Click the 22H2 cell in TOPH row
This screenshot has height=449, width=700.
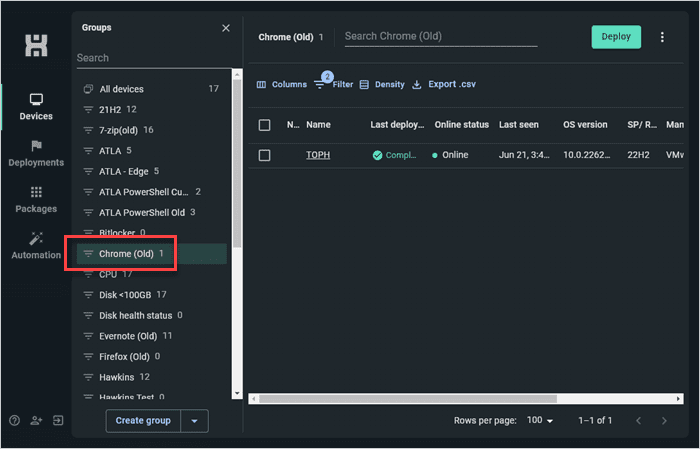tap(638, 155)
